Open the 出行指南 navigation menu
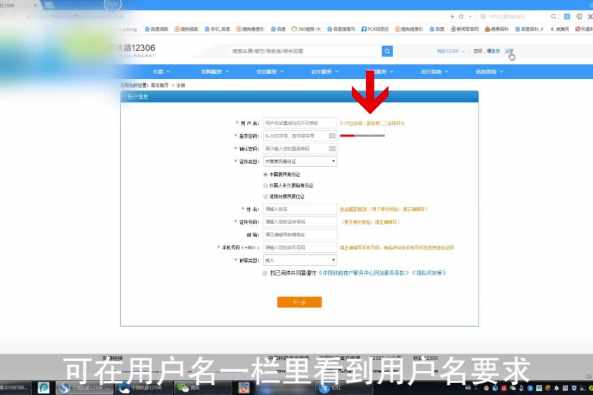 coord(434,72)
